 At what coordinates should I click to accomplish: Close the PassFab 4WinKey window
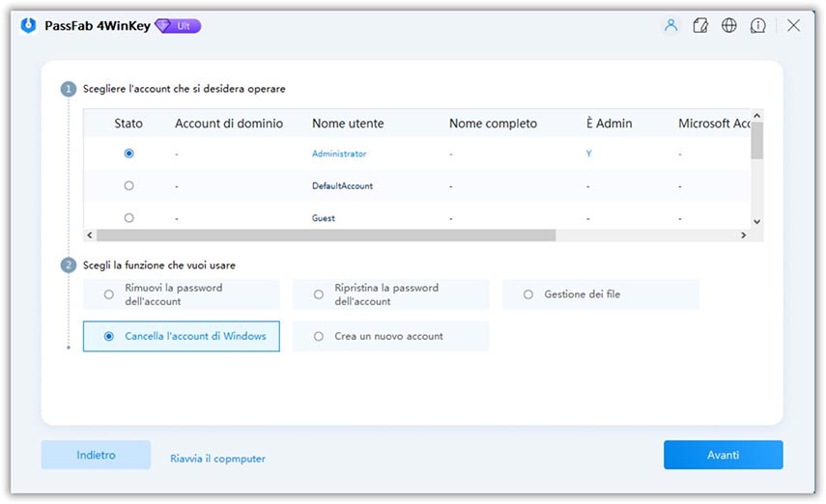[x=793, y=26]
